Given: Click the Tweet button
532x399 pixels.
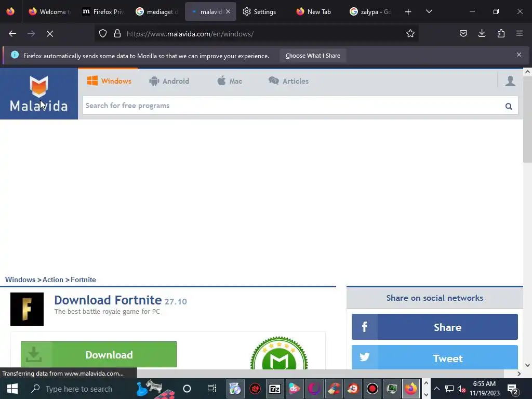Looking at the screenshot, I should click(x=435, y=357).
